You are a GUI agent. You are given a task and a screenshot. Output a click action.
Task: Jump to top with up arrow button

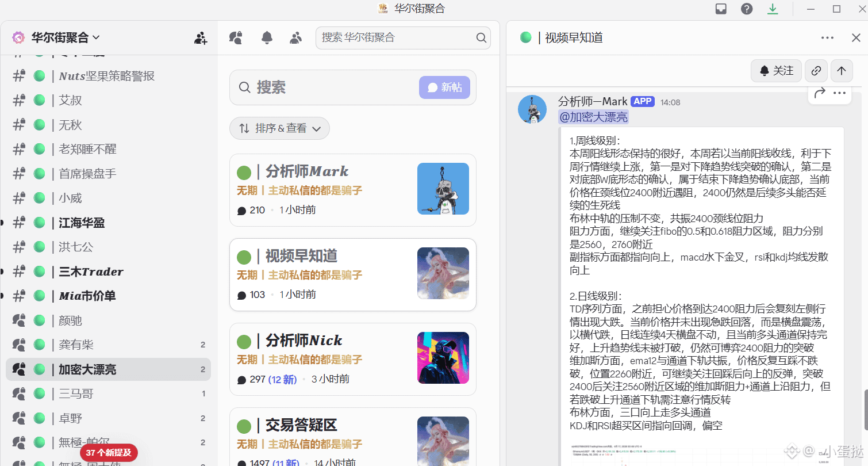pos(842,71)
